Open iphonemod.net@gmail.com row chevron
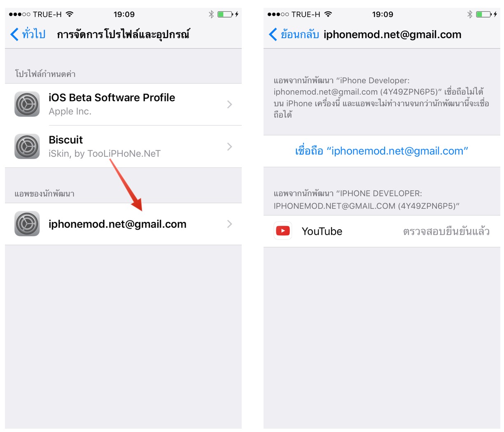 230,224
